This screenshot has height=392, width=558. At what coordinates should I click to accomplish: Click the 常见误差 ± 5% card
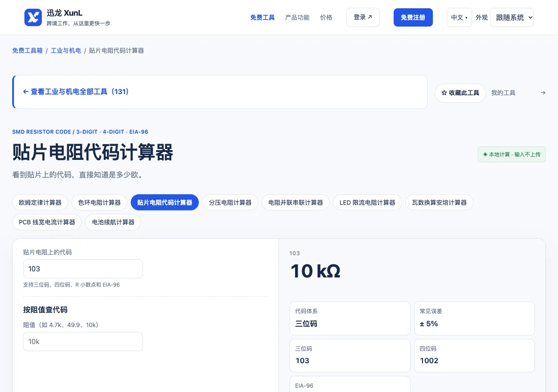[474, 318]
